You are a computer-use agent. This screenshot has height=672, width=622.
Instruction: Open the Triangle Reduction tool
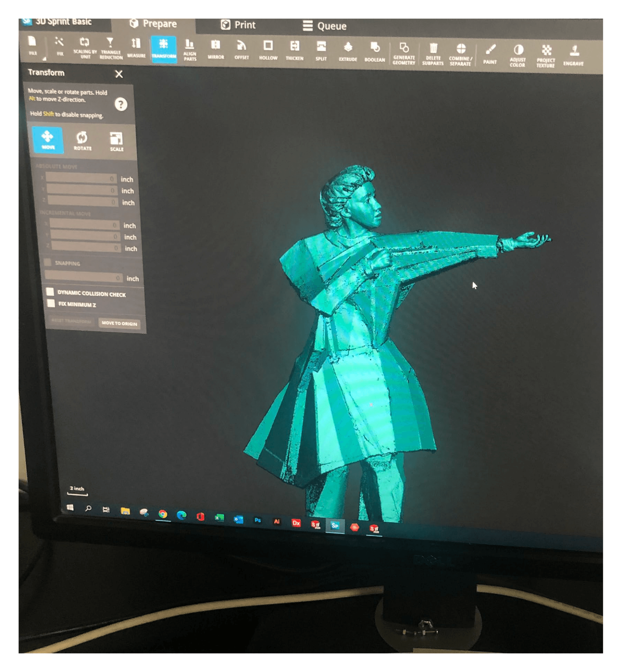pos(111,48)
